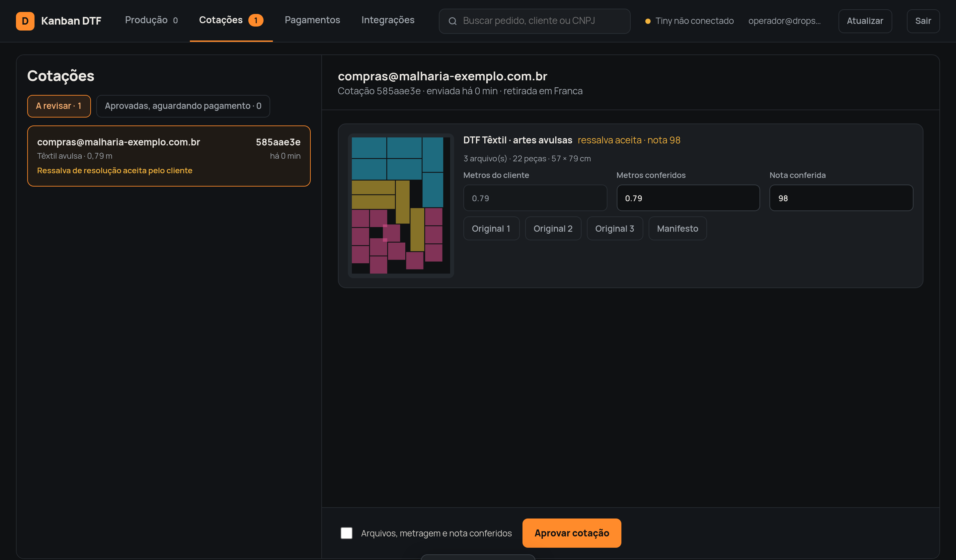The height and width of the screenshot is (560, 956).
Task: Select the A revisar filter
Action: [59, 106]
